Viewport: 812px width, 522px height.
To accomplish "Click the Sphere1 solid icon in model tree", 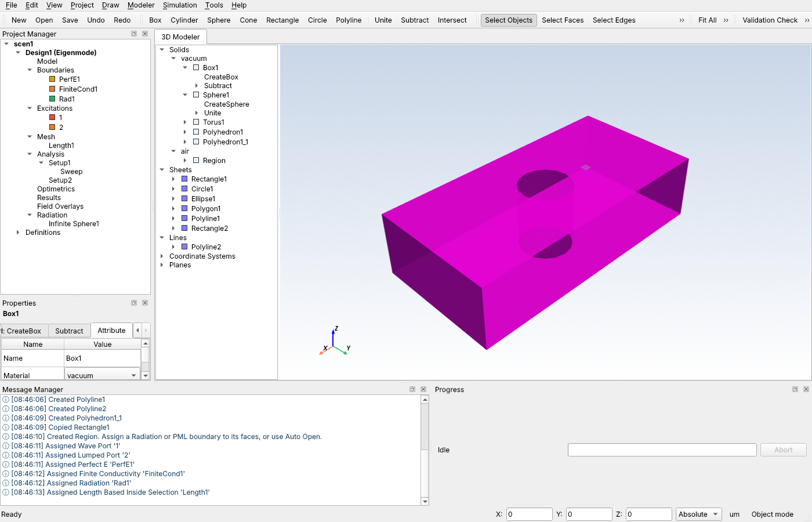I will [196, 95].
